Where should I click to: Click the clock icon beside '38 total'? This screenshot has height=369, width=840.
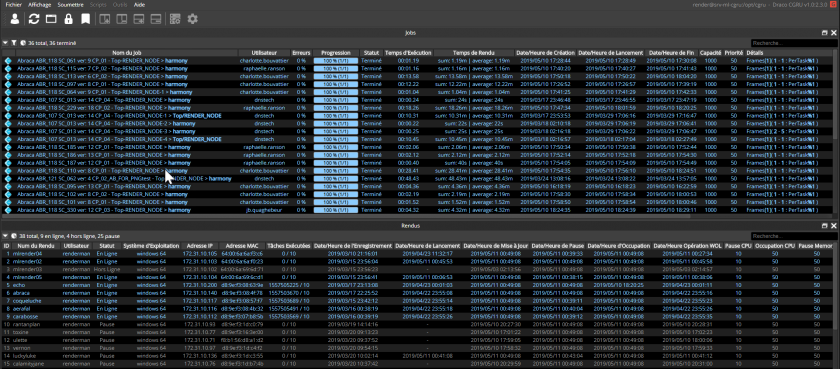point(14,236)
